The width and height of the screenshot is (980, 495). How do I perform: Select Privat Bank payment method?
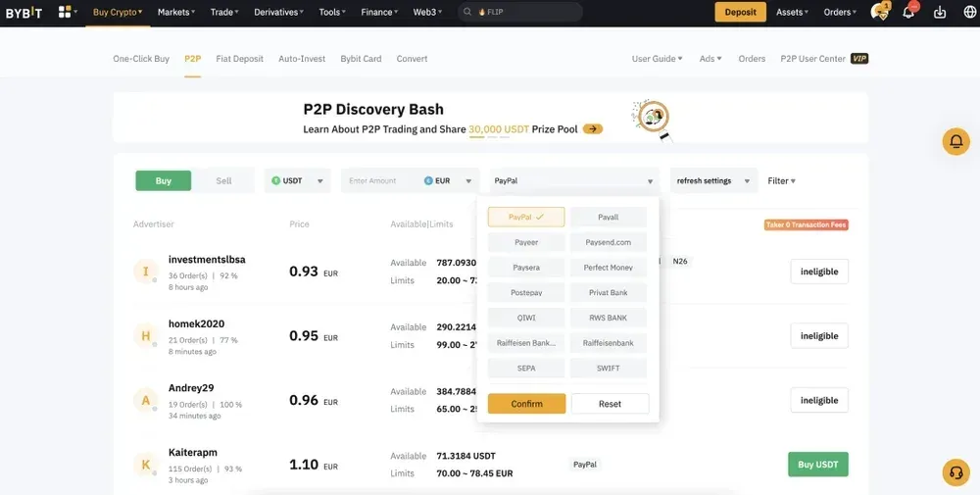coord(609,292)
